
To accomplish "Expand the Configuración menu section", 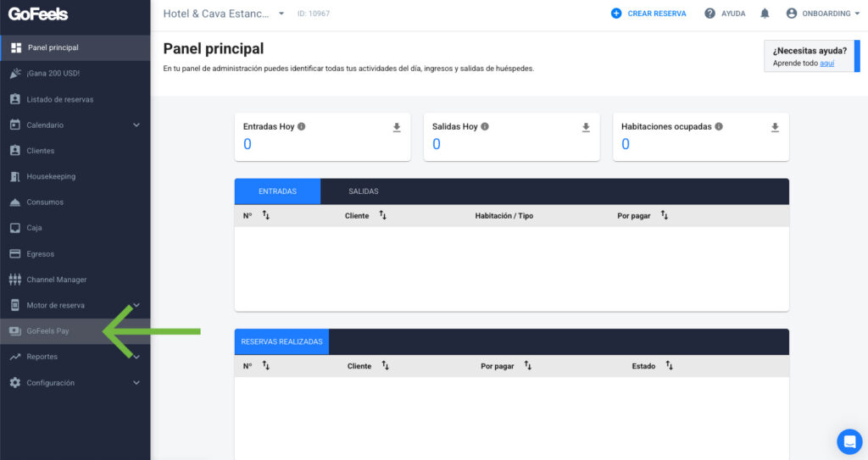I will [136, 383].
